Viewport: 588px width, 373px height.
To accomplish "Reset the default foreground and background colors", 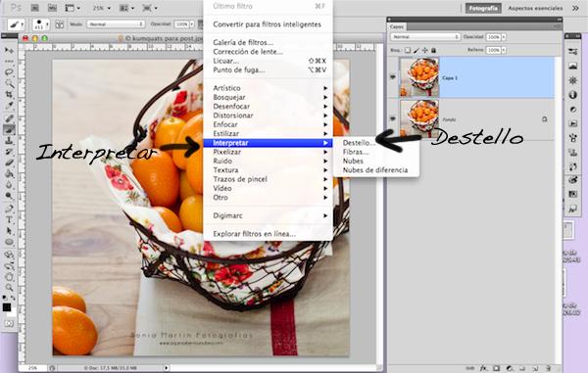I will point(5,298).
